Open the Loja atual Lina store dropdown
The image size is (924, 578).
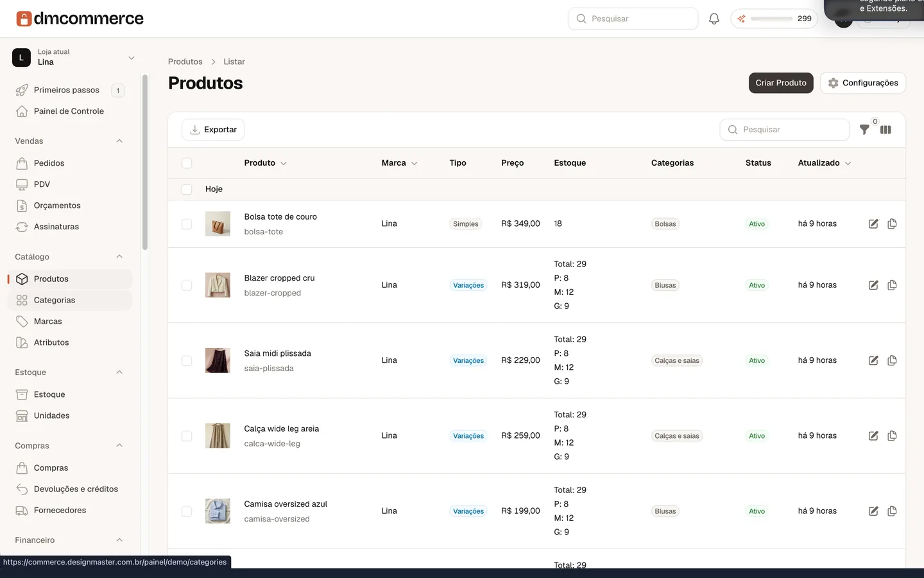[x=74, y=57]
